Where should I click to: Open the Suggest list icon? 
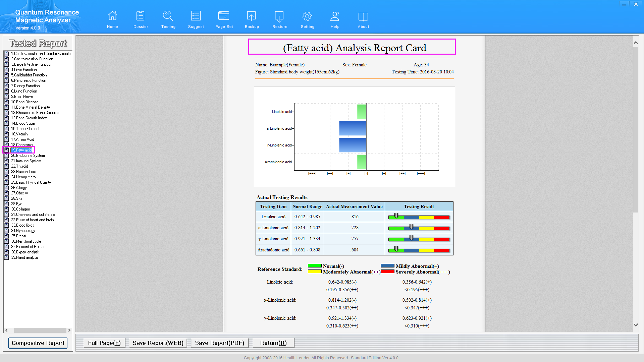coord(196,16)
